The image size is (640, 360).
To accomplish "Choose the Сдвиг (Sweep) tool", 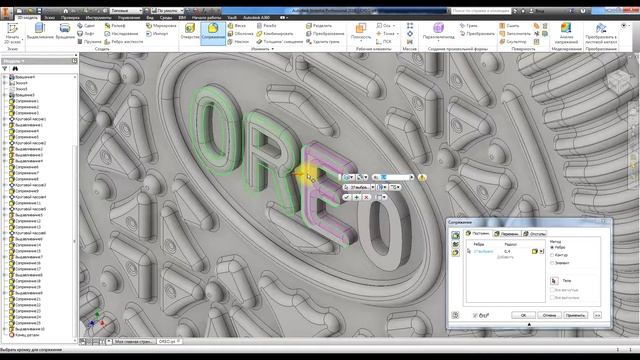I will tap(86, 25).
